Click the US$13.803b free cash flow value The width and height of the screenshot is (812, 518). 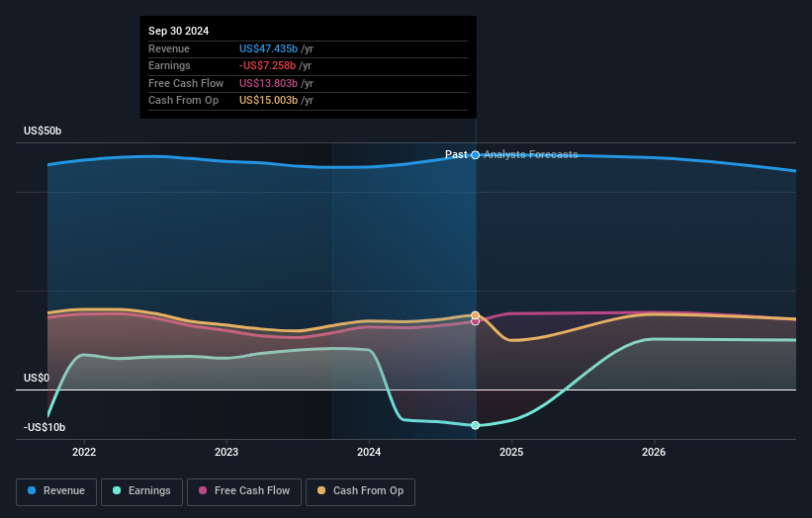point(268,83)
